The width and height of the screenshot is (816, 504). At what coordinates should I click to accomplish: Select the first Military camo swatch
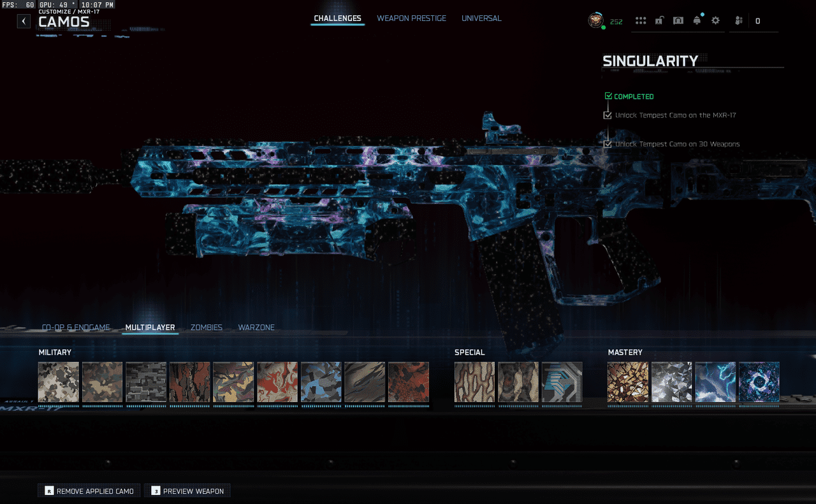(59, 382)
